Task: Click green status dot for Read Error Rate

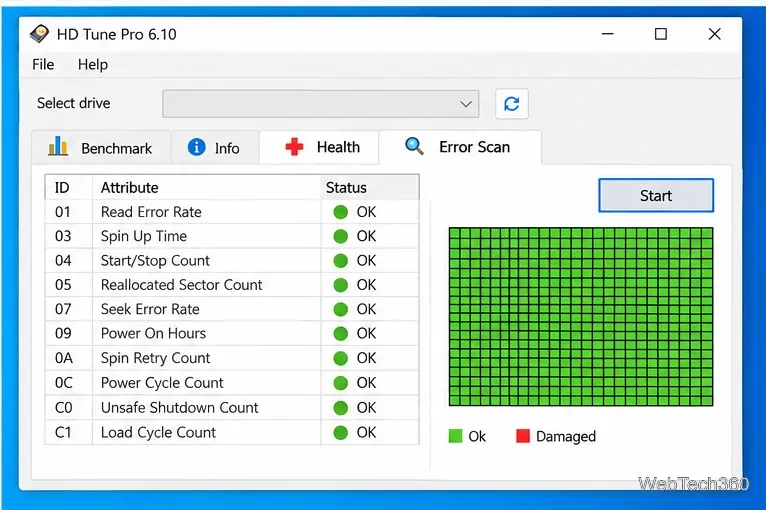Action: click(340, 212)
